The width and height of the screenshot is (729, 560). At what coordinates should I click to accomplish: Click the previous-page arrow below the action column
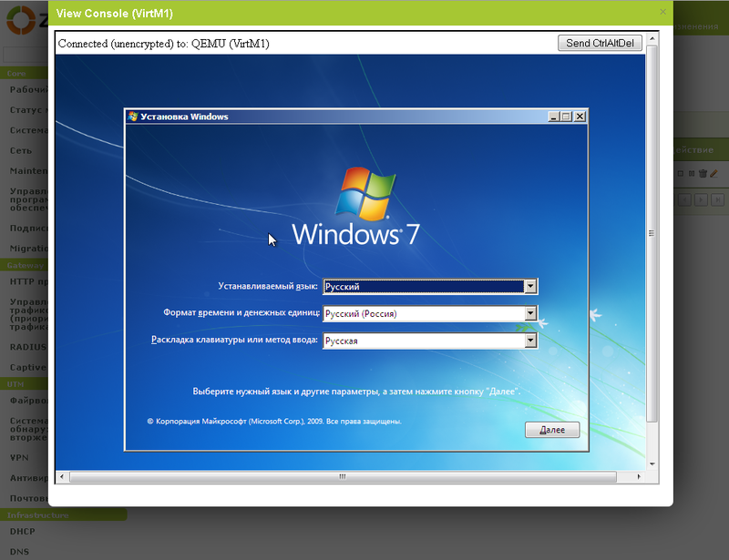click(686, 199)
